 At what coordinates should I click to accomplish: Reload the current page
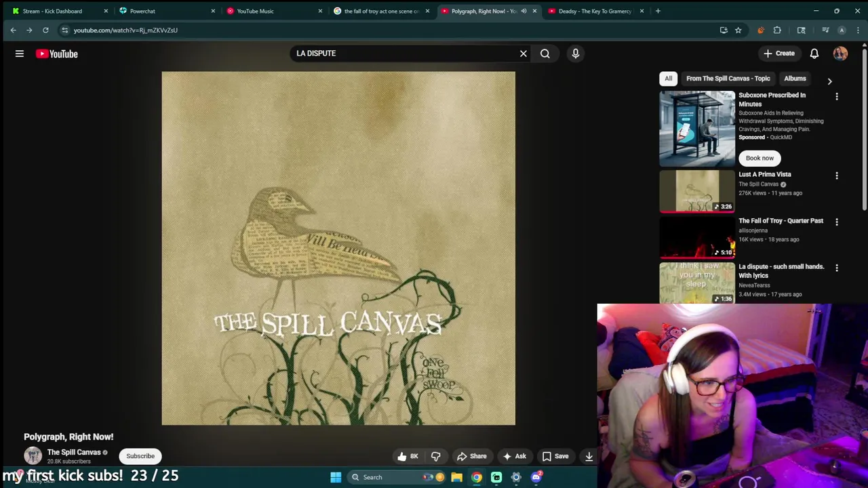[x=45, y=30]
